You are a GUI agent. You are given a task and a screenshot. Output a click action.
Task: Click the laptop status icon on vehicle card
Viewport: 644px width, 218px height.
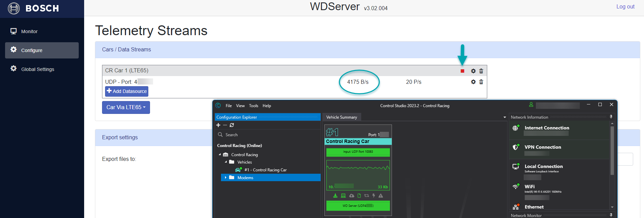tap(343, 196)
